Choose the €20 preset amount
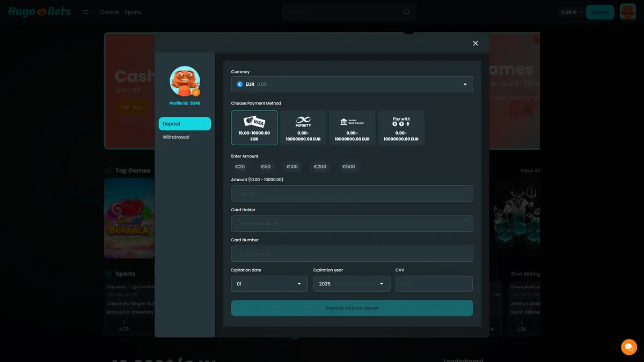Viewport: 644px width, 362px height. pos(240,167)
